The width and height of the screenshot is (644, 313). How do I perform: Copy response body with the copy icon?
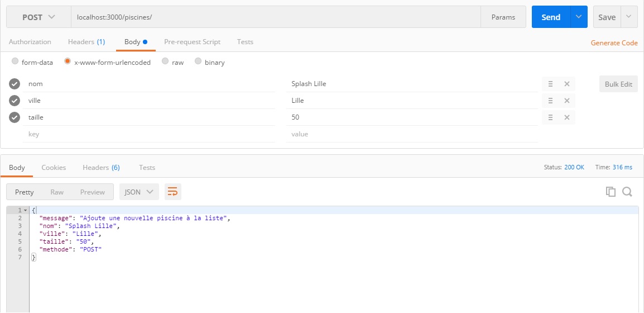coord(611,192)
